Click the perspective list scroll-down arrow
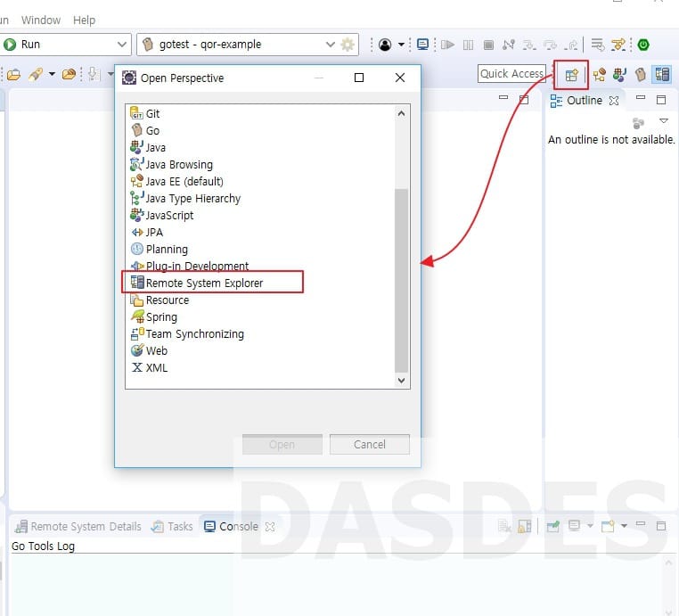 (x=401, y=380)
